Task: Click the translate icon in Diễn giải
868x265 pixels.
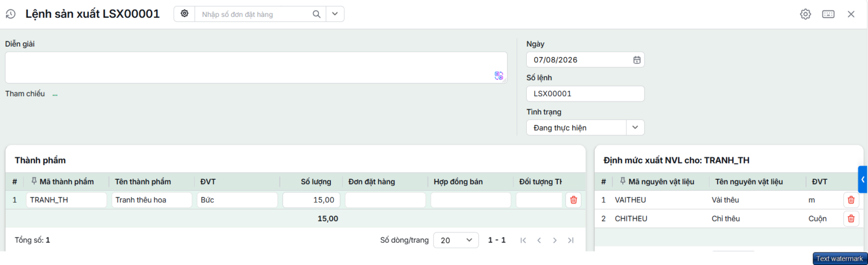Action: coord(499,75)
